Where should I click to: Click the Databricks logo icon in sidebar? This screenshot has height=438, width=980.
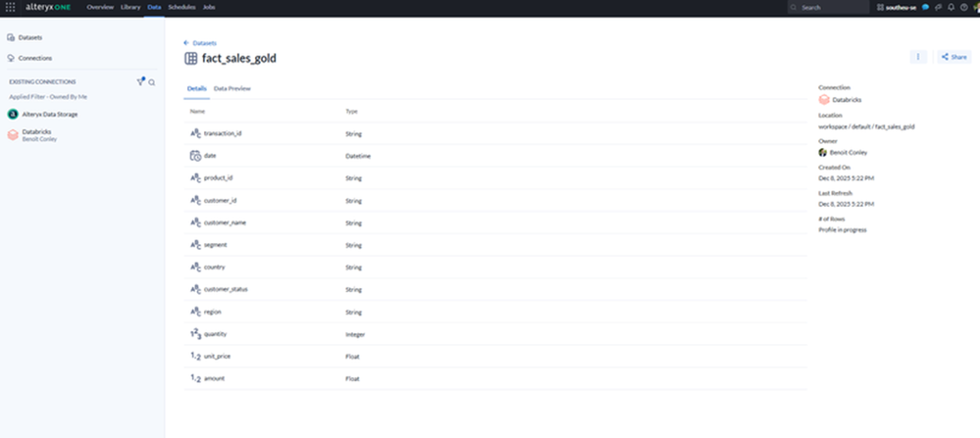pos(13,135)
